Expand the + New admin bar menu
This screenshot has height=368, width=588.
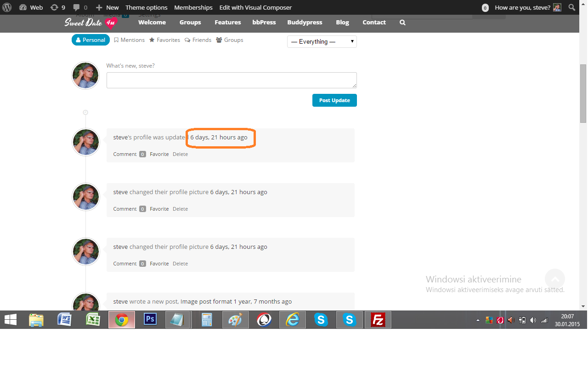pos(107,7)
